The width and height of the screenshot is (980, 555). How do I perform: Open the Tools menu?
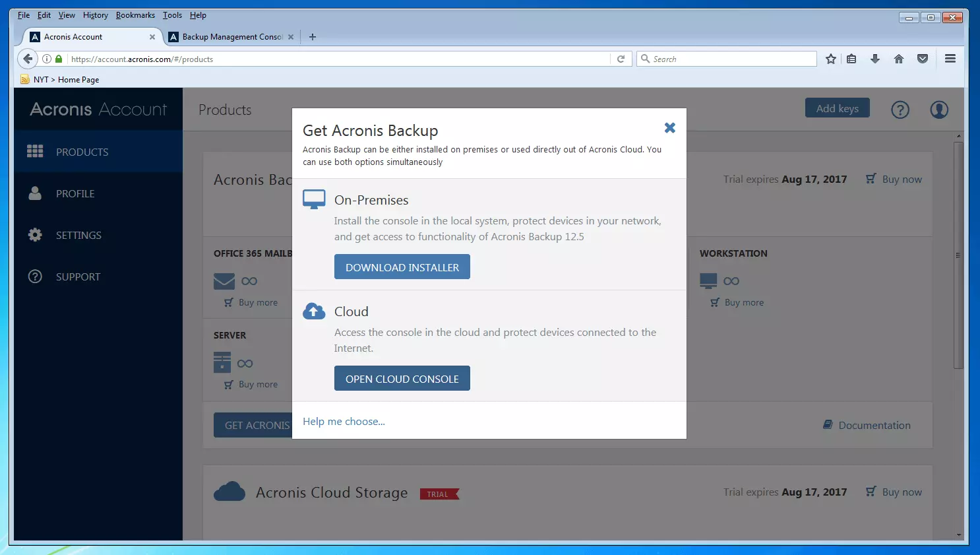point(172,15)
